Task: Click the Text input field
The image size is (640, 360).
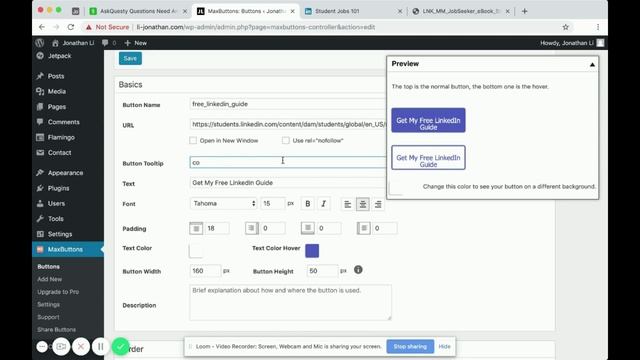Action: click(288, 183)
